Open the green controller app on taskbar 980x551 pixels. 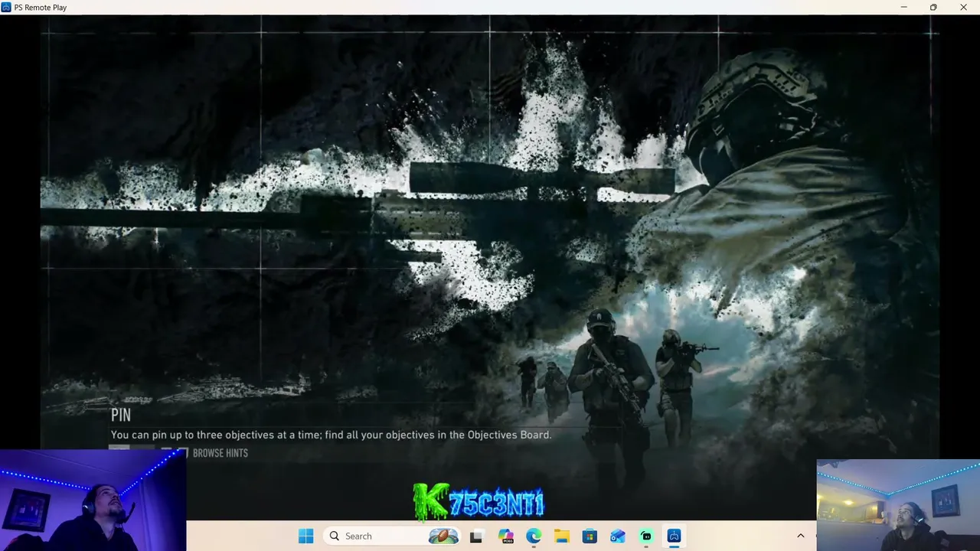pyautogui.click(x=646, y=536)
